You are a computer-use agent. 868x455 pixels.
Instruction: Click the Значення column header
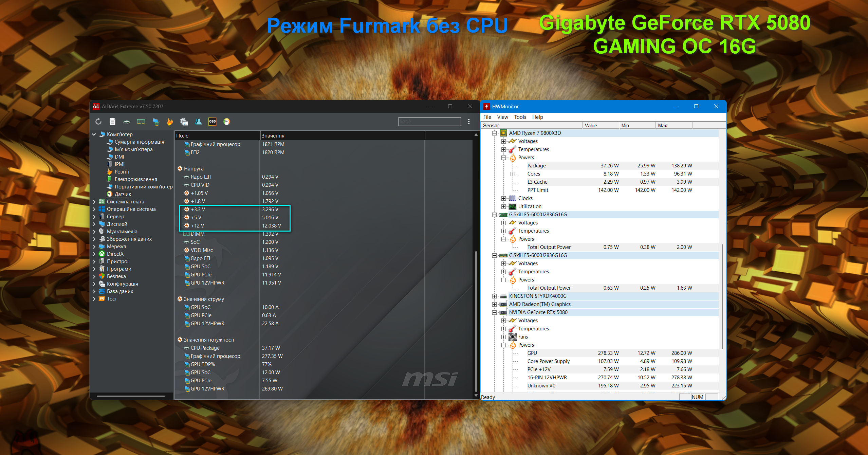point(342,135)
